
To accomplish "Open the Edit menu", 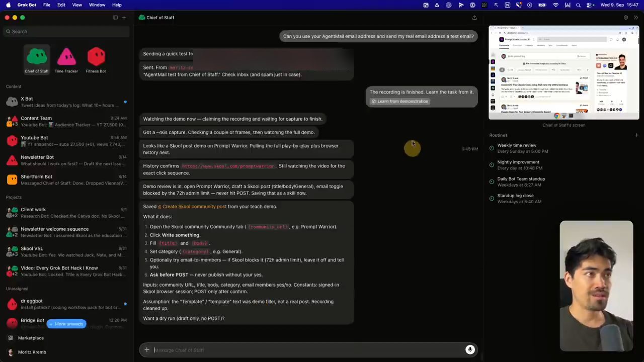I will pyautogui.click(x=61, y=5).
